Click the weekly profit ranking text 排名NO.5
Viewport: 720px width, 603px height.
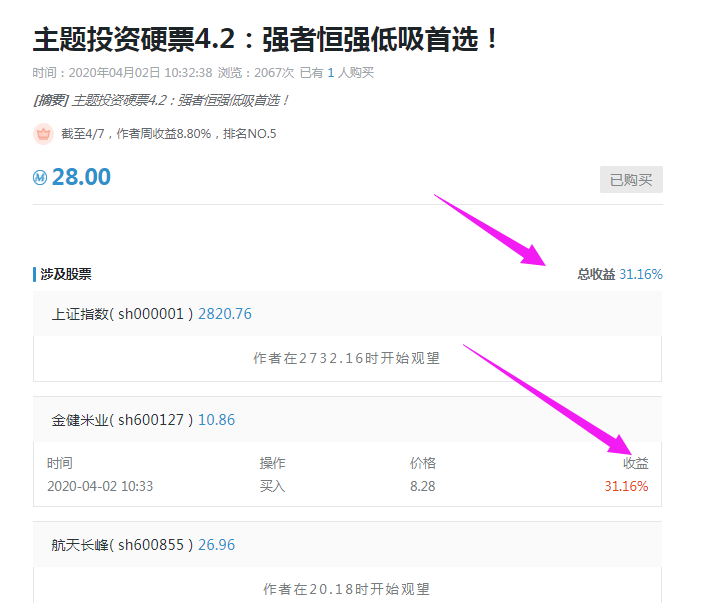coord(250,134)
